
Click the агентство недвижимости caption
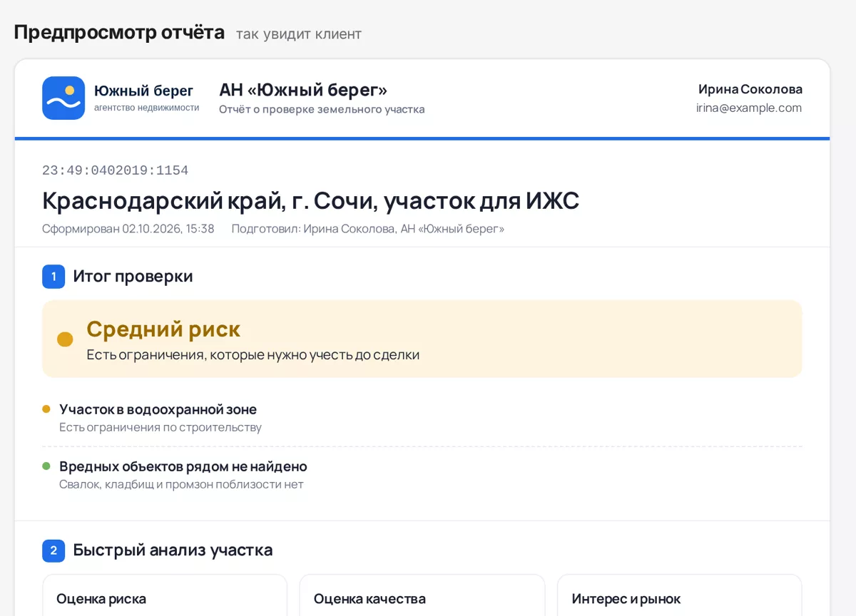point(146,108)
